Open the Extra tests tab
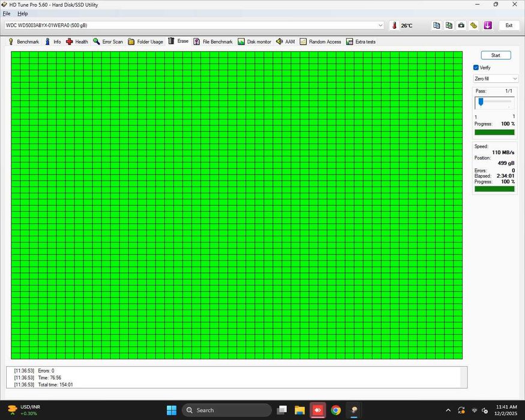 coord(361,41)
